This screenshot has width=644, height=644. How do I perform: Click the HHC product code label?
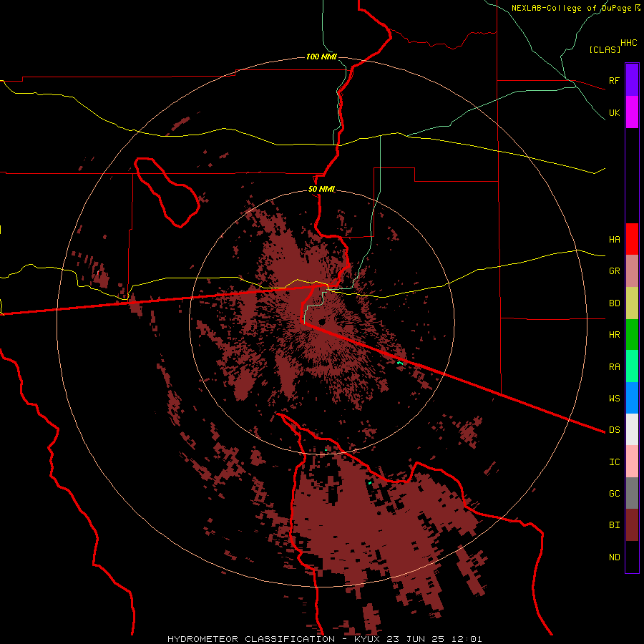tap(629, 43)
